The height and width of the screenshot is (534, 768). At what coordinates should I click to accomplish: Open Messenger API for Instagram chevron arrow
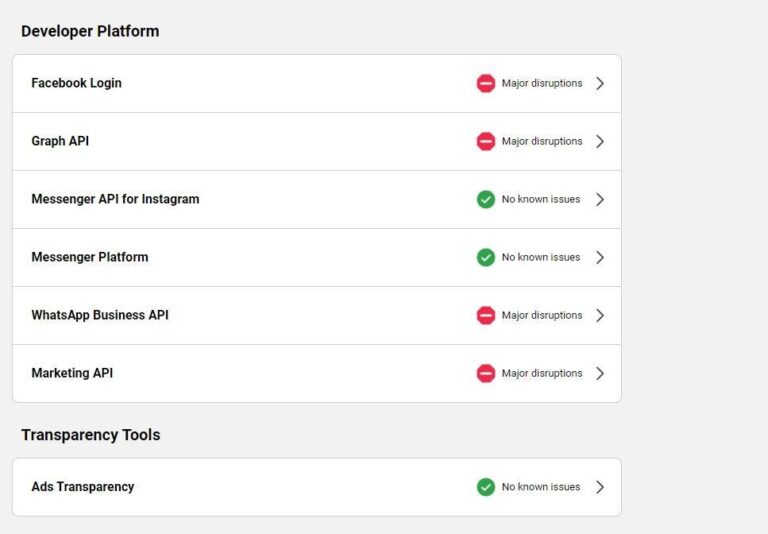[x=600, y=199]
